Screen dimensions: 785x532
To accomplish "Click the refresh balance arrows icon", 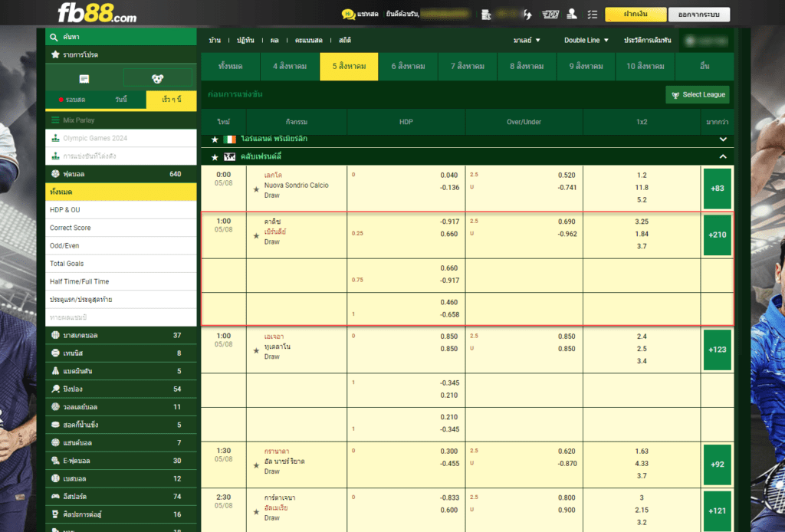I will pyautogui.click(x=527, y=15).
